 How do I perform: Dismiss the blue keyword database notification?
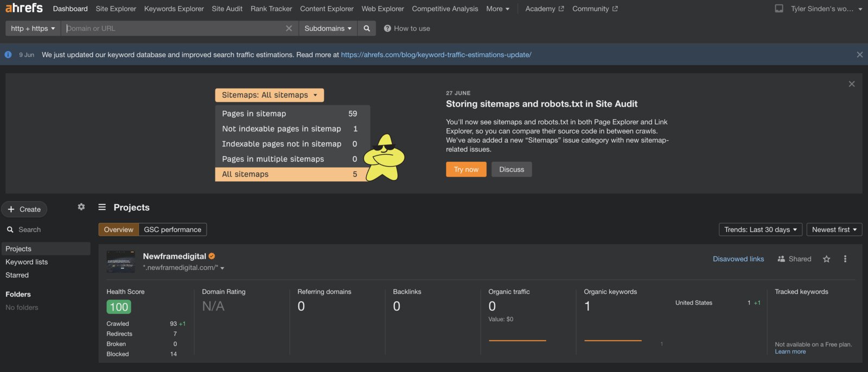(859, 55)
